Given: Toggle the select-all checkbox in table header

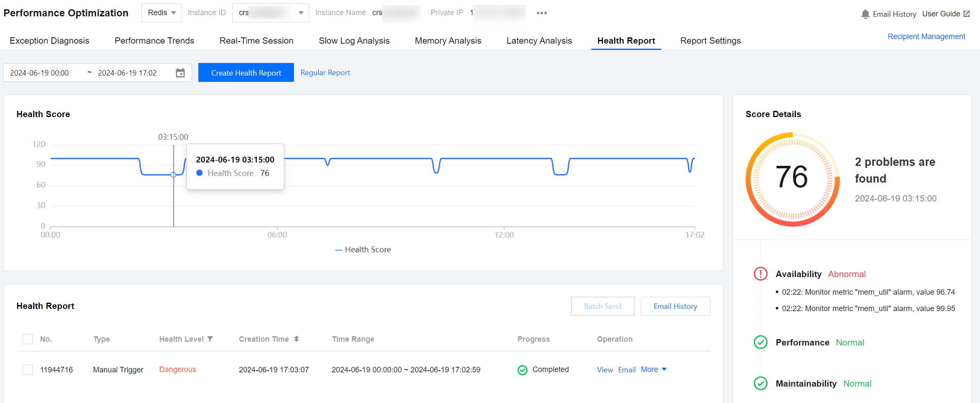Looking at the screenshot, I should (x=28, y=339).
